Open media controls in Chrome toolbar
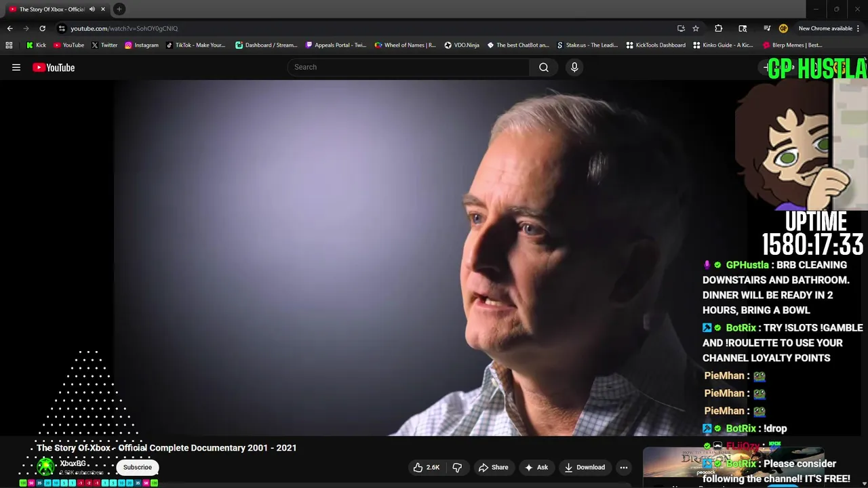 point(767,28)
